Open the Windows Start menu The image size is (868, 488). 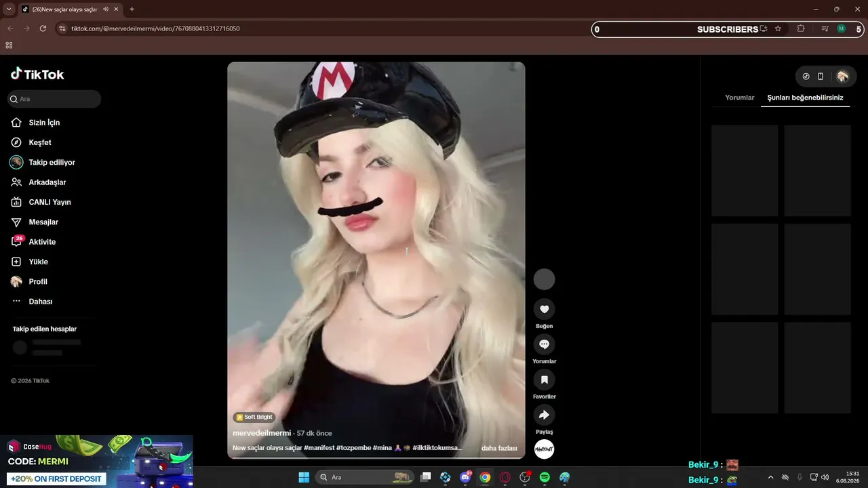(304, 477)
